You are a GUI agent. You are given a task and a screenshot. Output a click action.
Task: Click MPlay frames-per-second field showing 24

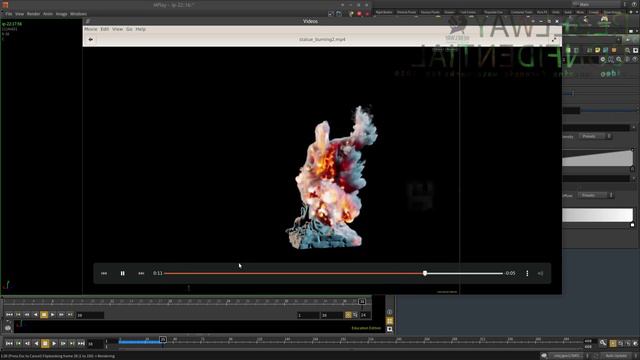pos(365,315)
